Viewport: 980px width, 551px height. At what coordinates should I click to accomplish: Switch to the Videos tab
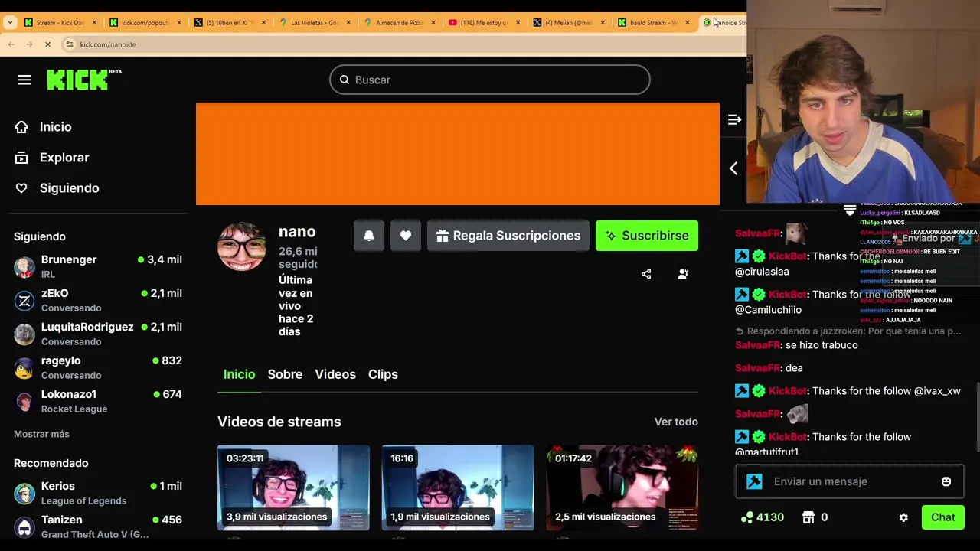coord(335,374)
